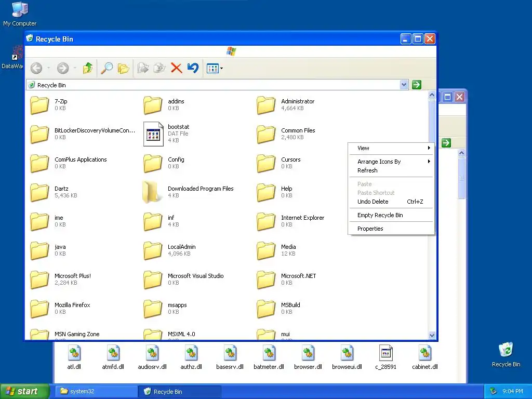Viewport: 532px width, 399px height.
Task: Select the Administrator folder
Action: 266,105
